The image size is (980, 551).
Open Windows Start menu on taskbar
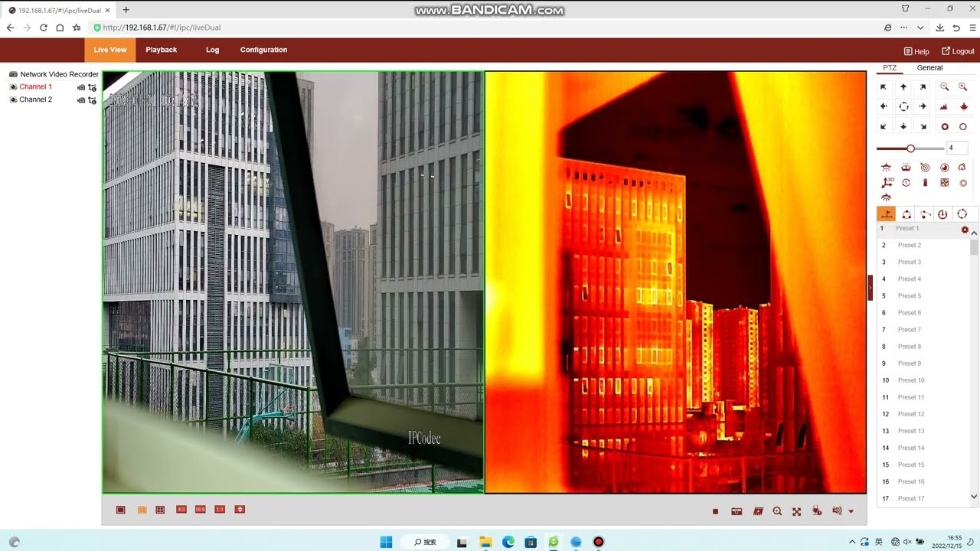click(387, 542)
